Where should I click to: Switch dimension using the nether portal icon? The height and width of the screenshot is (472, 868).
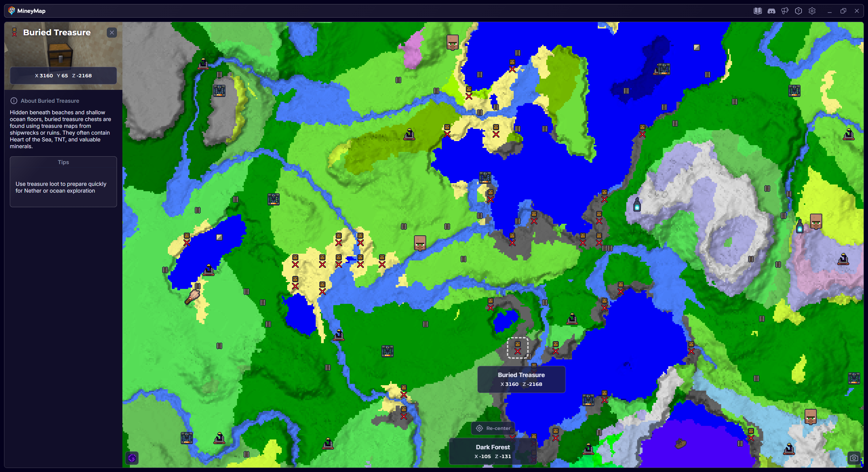(x=132, y=458)
